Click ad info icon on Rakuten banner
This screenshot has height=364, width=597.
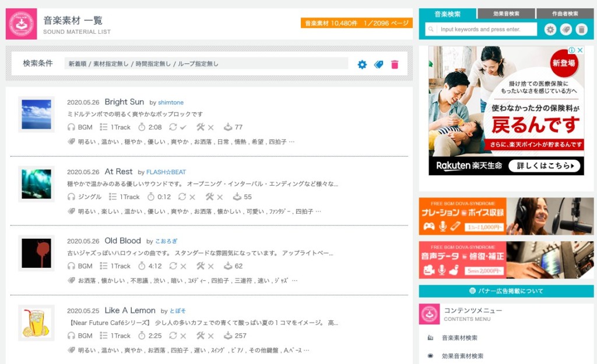[572, 50]
